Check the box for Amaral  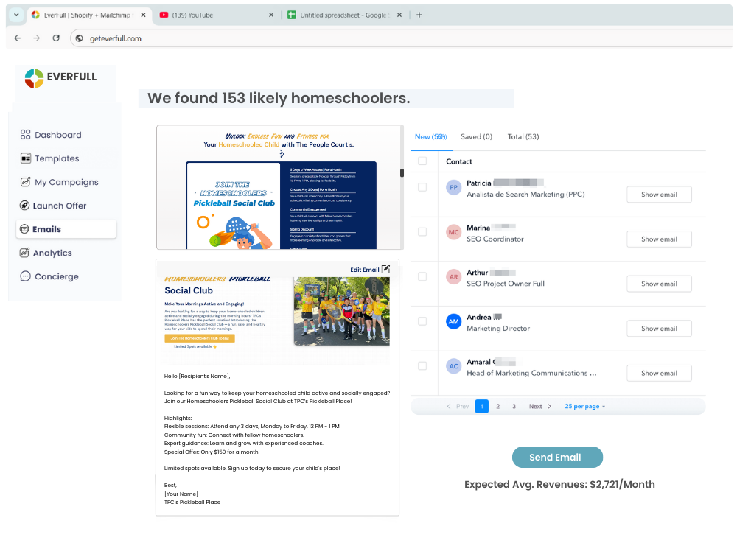point(422,365)
